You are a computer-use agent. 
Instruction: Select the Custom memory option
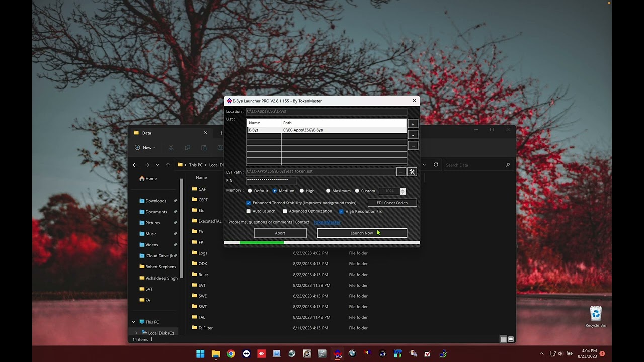tap(365, 191)
